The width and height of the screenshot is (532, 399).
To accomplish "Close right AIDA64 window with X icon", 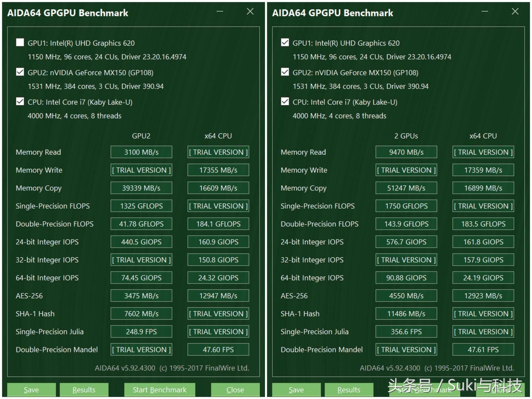I will pos(515,12).
